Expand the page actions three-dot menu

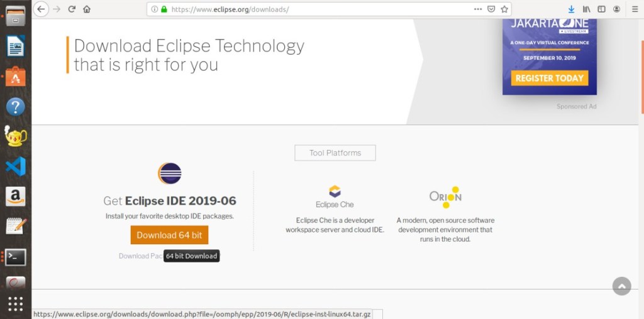point(478,9)
